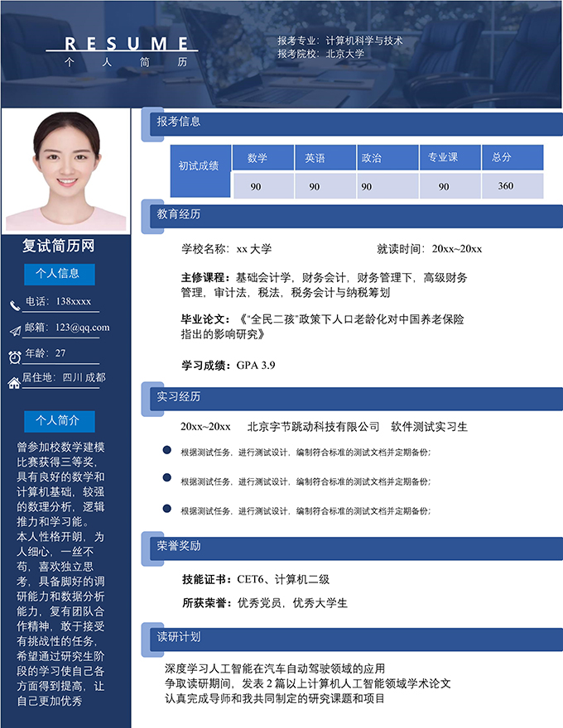
Task: Select the profile photo of the woman
Action: pyautogui.click(x=65, y=171)
